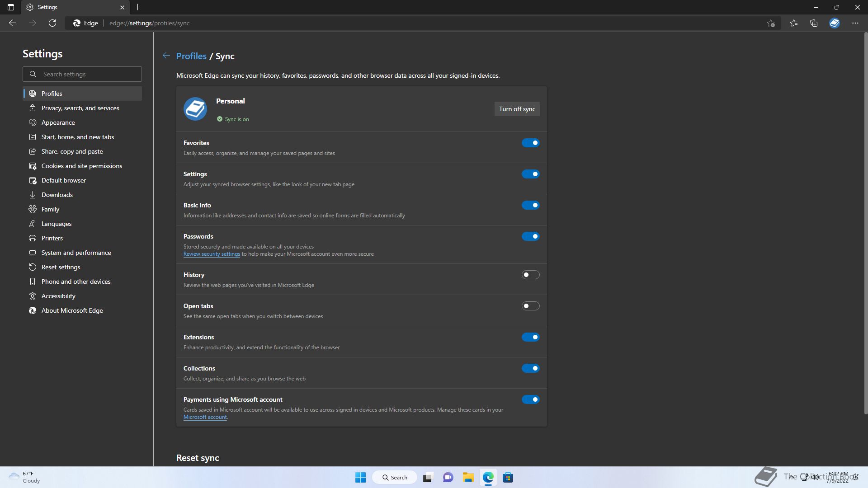Screen dimensions: 868x488
Task: Enable History sync toggle
Action: [x=531, y=275]
